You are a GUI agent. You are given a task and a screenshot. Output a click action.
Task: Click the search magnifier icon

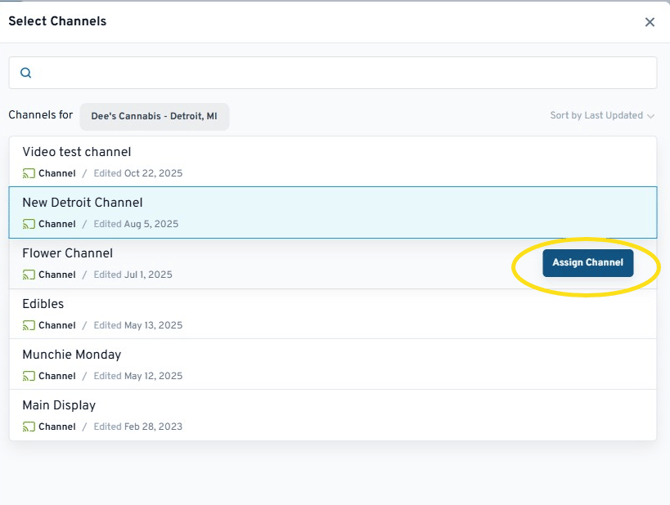click(x=26, y=73)
